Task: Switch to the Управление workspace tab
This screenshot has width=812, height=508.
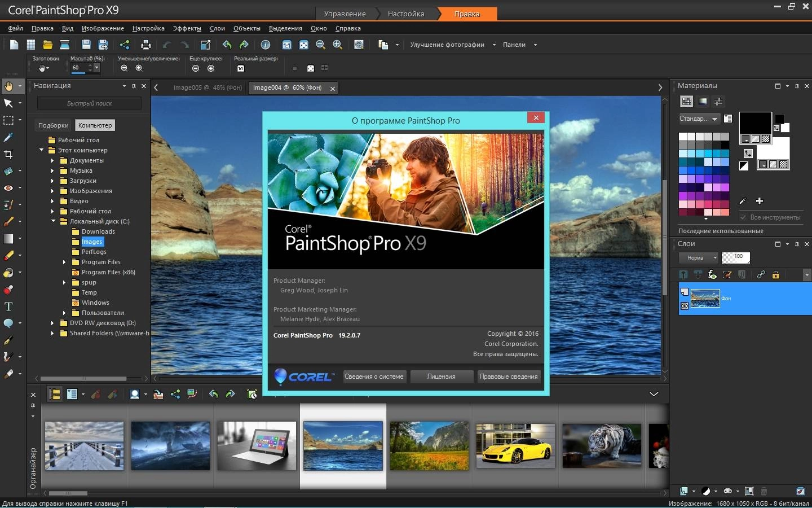Action: [345, 14]
